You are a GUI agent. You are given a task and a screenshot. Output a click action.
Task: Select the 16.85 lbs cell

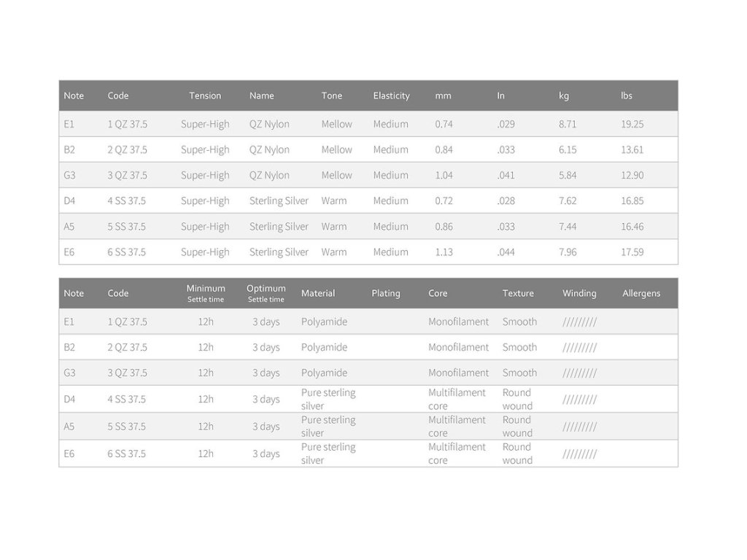(632, 201)
